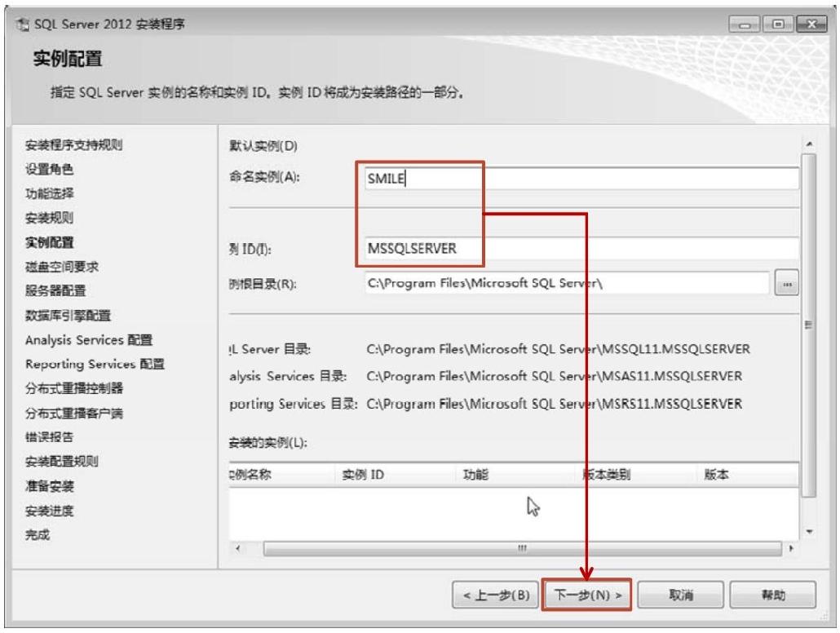Select the 功能选择 step

point(49,193)
